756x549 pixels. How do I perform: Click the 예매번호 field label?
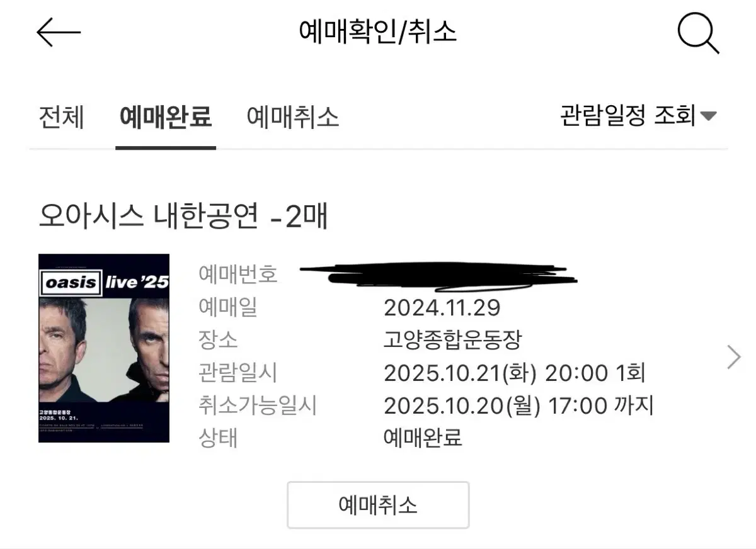pyautogui.click(x=238, y=274)
